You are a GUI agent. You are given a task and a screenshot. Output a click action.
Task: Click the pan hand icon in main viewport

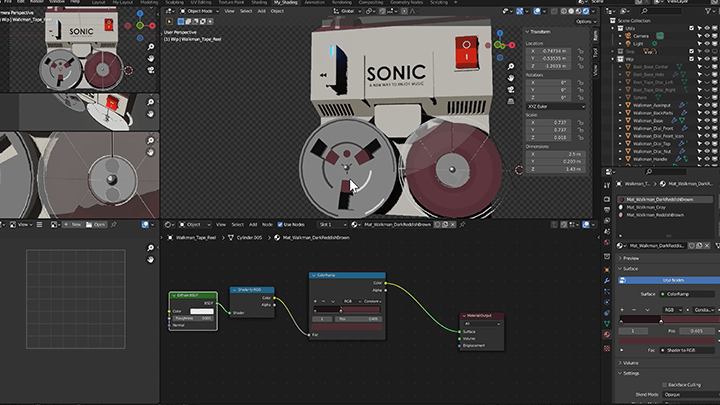click(511, 78)
